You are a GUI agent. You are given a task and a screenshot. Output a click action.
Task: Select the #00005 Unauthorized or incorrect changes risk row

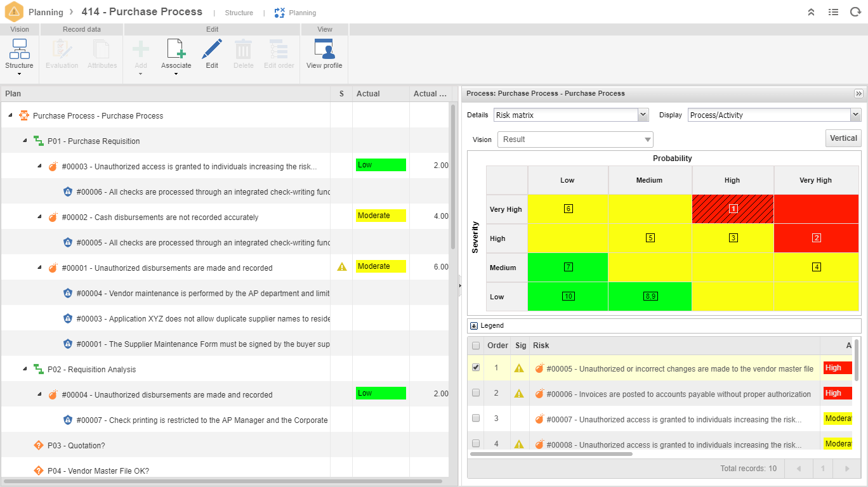660,368
